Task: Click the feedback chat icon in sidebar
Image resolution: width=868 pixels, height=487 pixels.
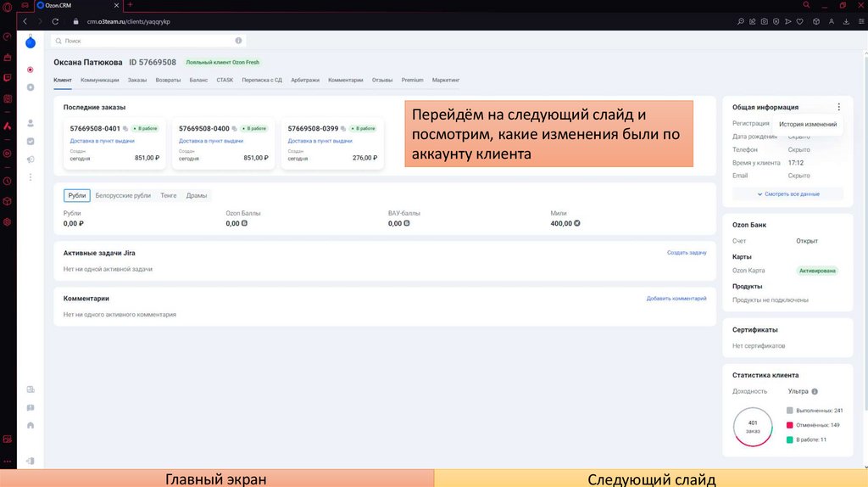Action: pyautogui.click(x=31, y=408)
